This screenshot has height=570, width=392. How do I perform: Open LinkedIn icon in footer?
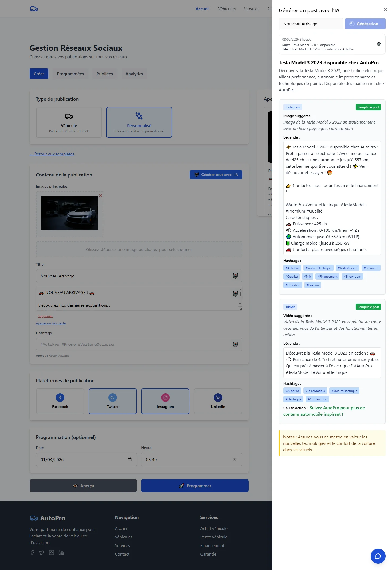tap(61, 552)
